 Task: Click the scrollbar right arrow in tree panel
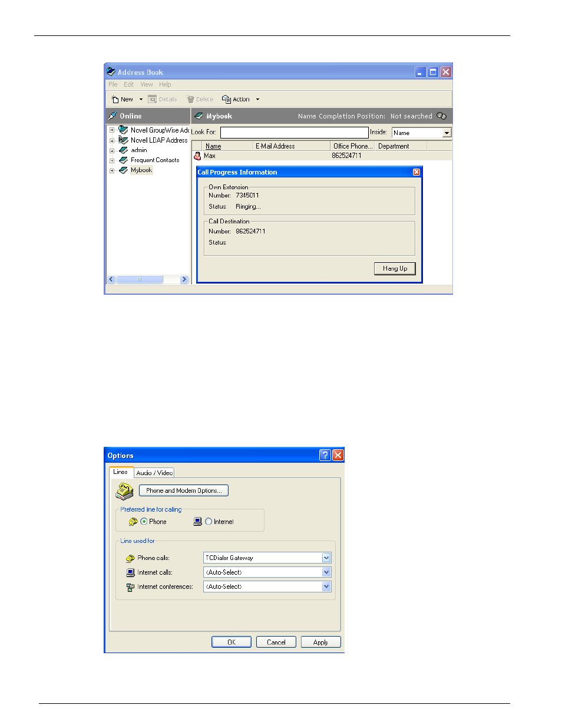(x=184, y=279)
